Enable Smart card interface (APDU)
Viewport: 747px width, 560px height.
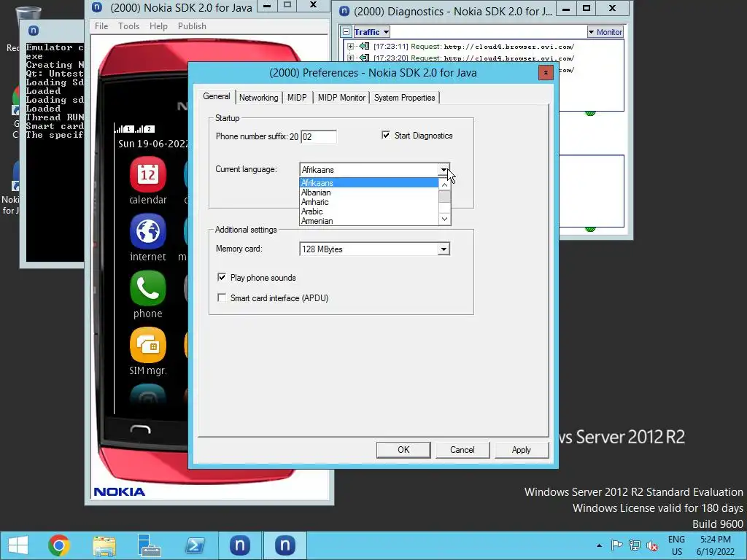[222, 297]
